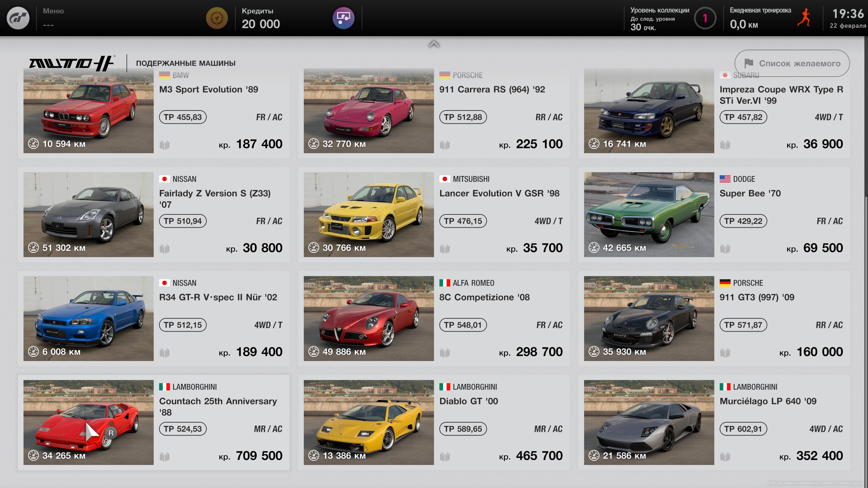Click brochure icon on Countach card
This screenshot has height=488, width=868.
click(x=164, y=456)
